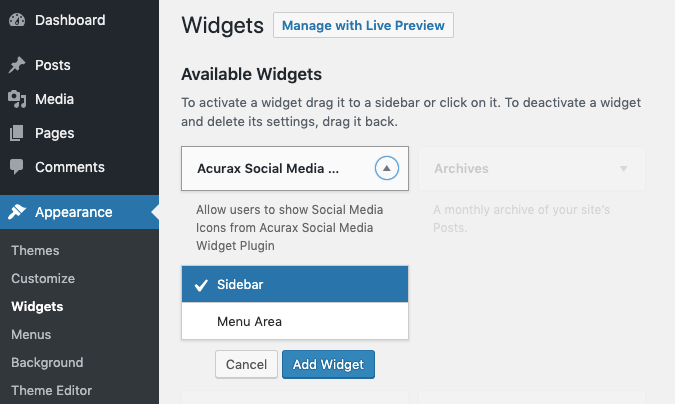
Task: Choose Menu Area as widget location
Action: pyautogui.click(x=295, y=321)
